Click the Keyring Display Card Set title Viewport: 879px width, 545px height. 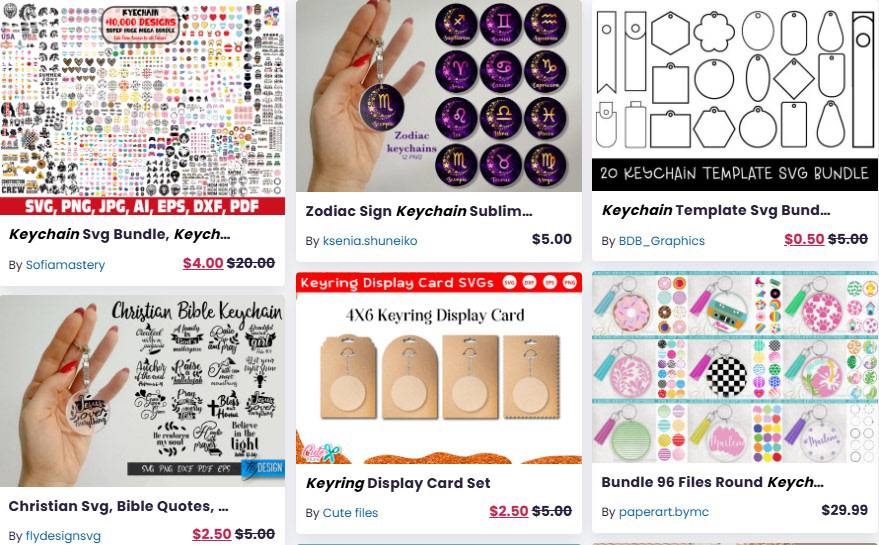pyautogui.click(x=398, y=483)
